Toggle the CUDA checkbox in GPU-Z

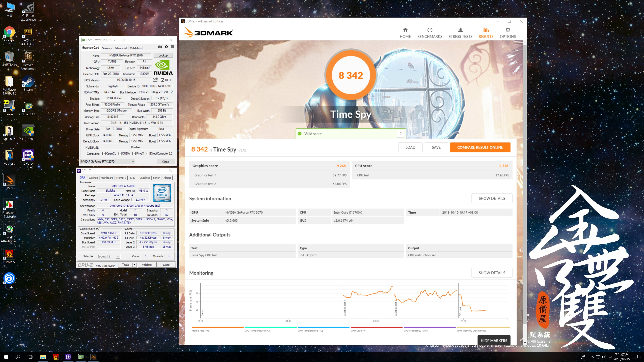(120, 153)
